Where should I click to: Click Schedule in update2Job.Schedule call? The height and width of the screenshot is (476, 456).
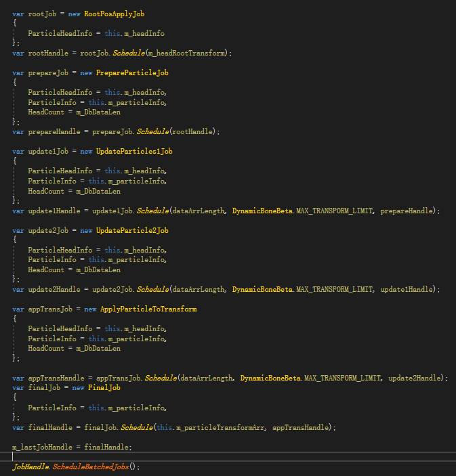click(x=153, y=289)
